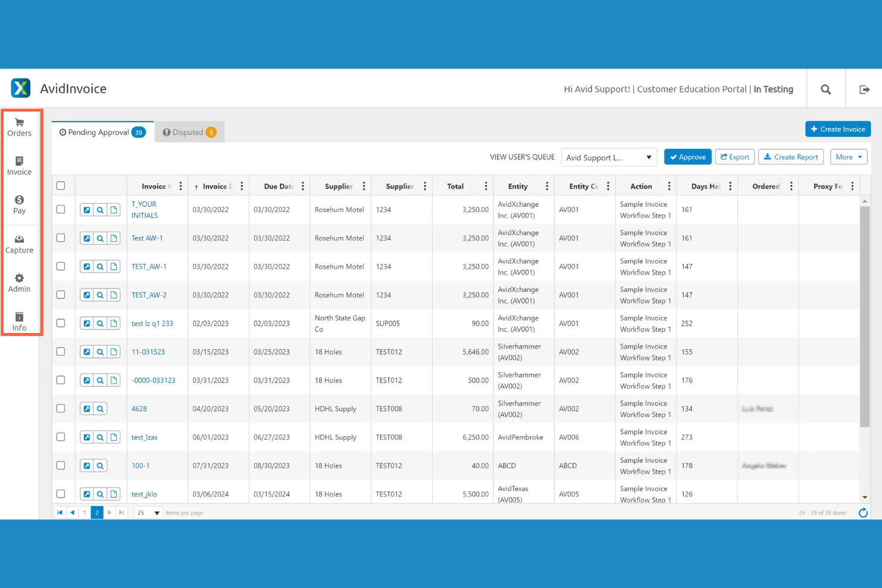Open the Info sidebar item

pos(19,321)
